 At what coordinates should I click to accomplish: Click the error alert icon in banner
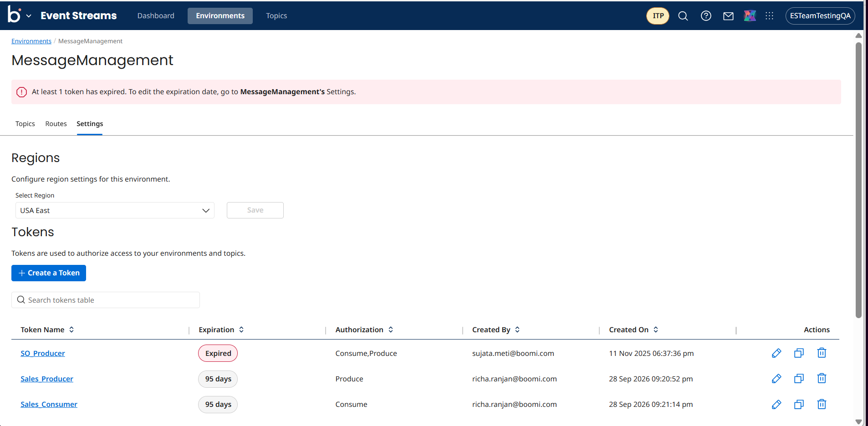click(x=21, y=92)
